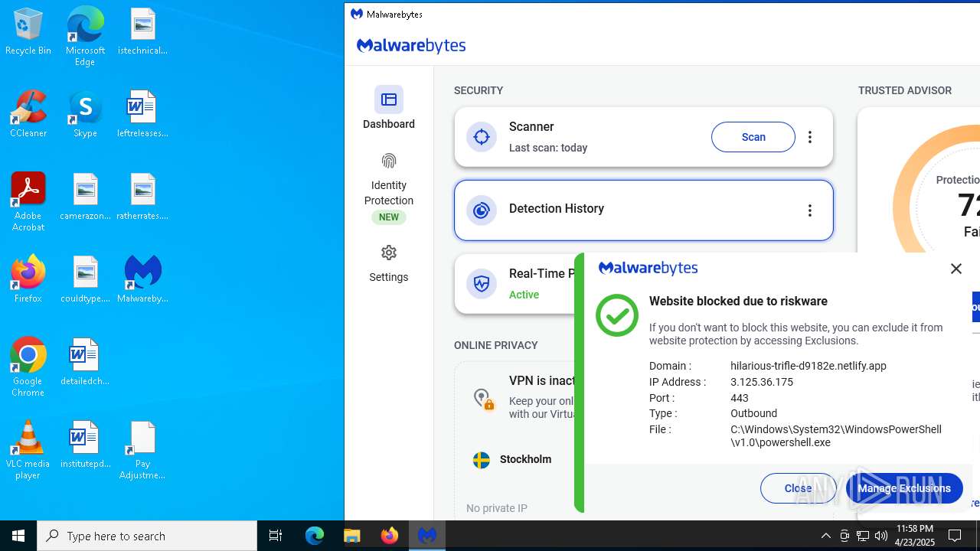
Task: Click the Scanner crosshair icon
Action: [x=482, y=137]
